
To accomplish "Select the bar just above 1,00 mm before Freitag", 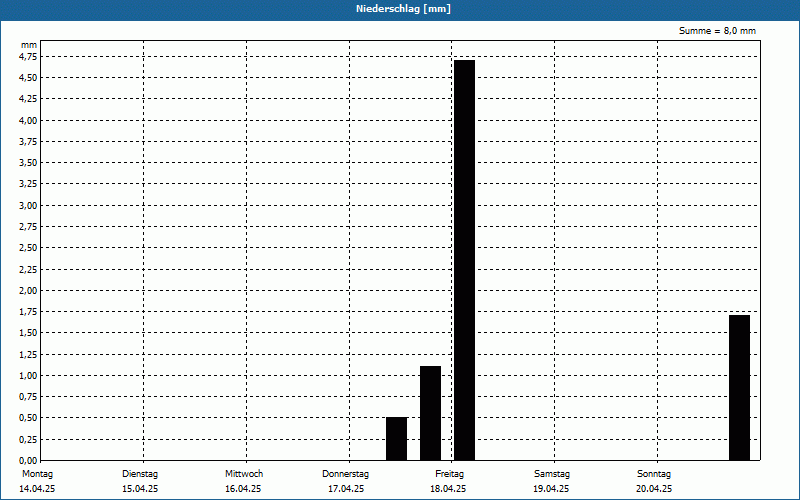I will pyautogui.click(x=430, y=413).
